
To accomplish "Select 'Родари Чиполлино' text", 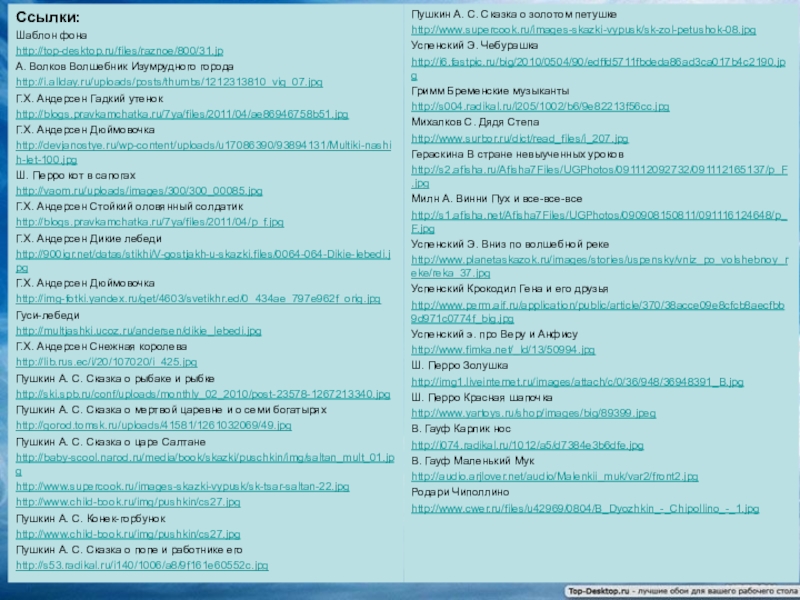I will 460,492.
